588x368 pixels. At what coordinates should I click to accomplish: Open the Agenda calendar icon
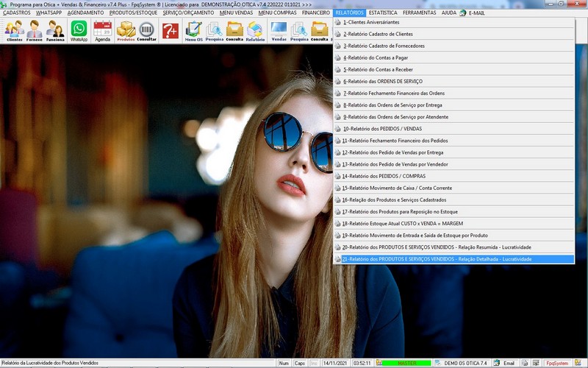[x=102, y=30]
